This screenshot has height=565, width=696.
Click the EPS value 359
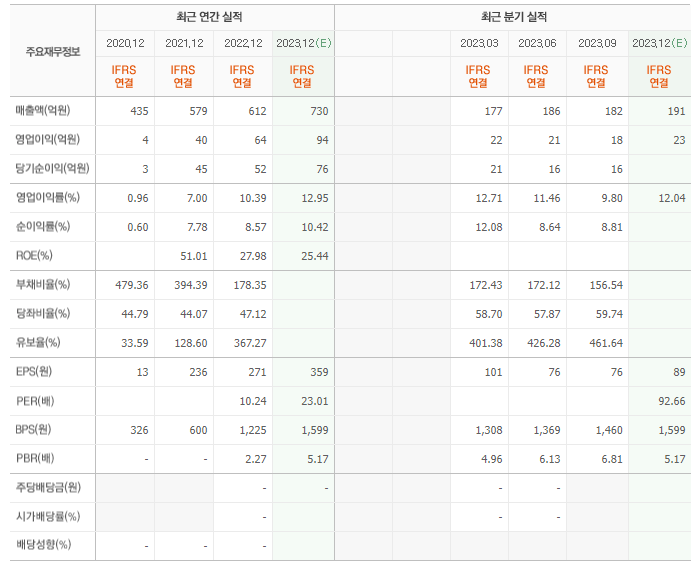(320, 372)
